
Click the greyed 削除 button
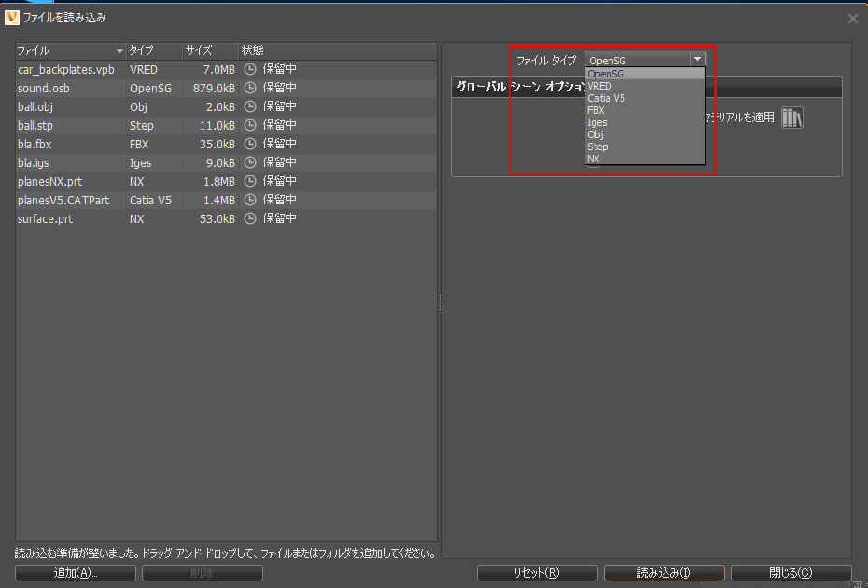202,573
